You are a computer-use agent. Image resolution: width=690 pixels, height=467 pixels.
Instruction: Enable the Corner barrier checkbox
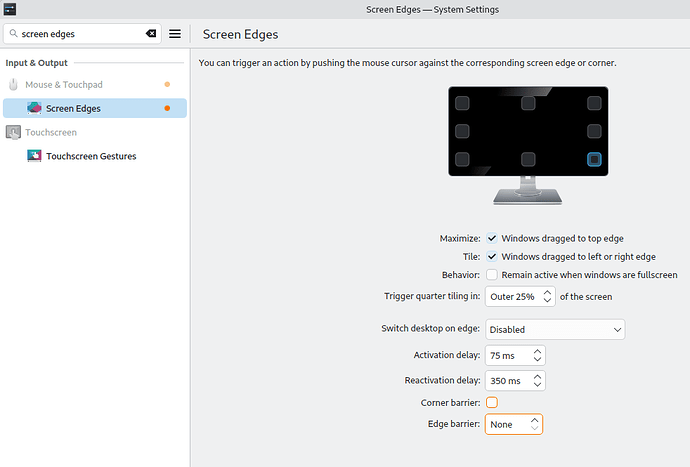492,402
